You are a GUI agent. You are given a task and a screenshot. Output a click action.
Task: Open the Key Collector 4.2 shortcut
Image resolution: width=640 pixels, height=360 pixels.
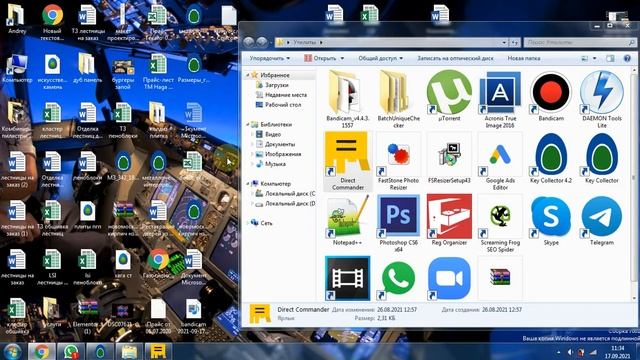(551, 158)
